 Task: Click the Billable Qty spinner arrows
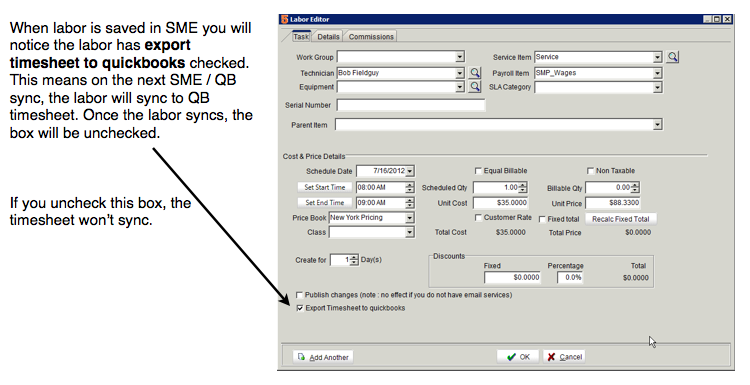point(635,187)
